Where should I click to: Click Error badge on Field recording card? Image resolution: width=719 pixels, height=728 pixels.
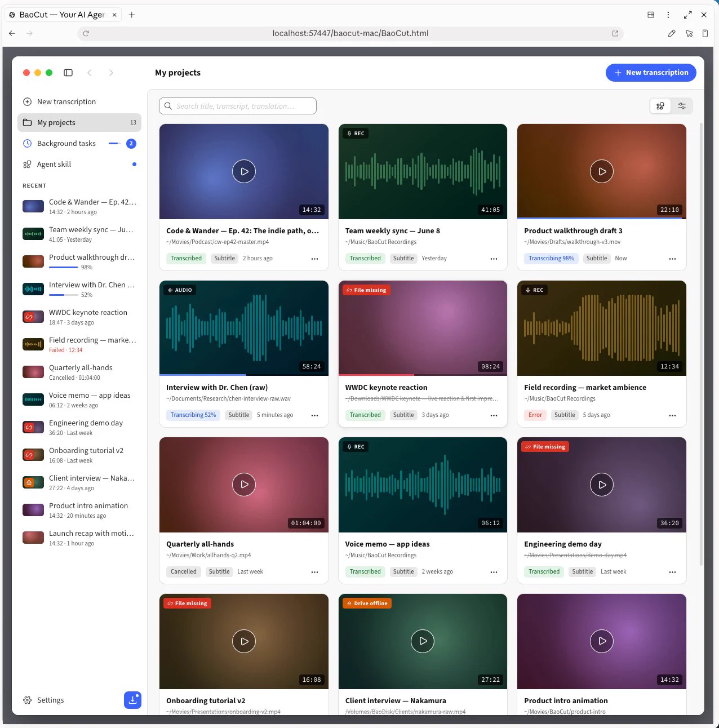coord(535,415)
